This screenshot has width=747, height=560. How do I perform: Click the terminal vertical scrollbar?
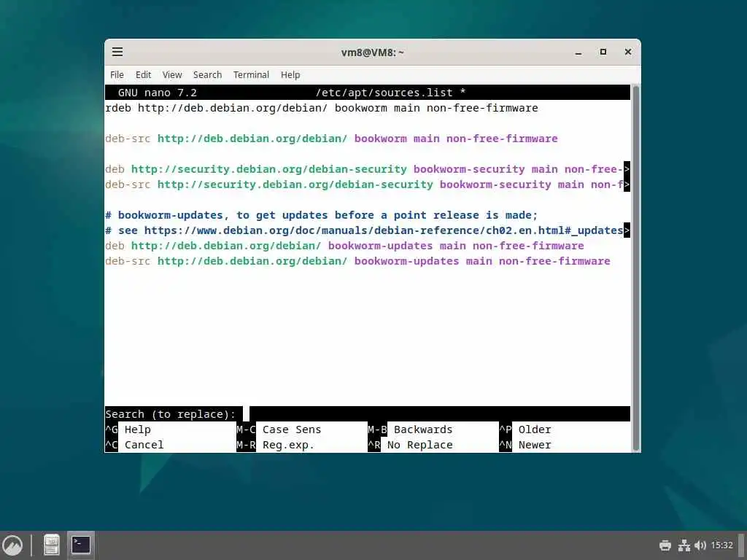pyautogui.click(x=635, y=268)
